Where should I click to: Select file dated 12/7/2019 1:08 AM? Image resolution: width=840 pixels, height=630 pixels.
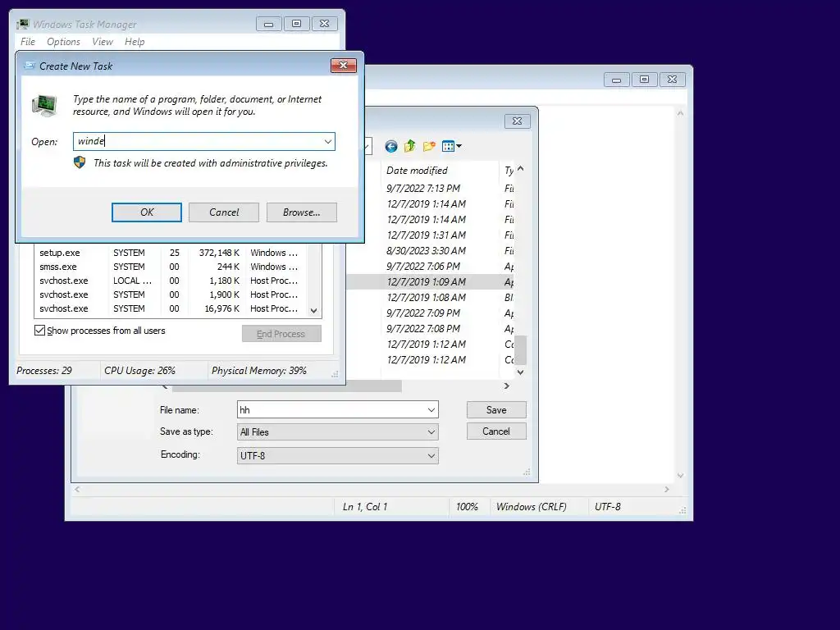point(427,297)
